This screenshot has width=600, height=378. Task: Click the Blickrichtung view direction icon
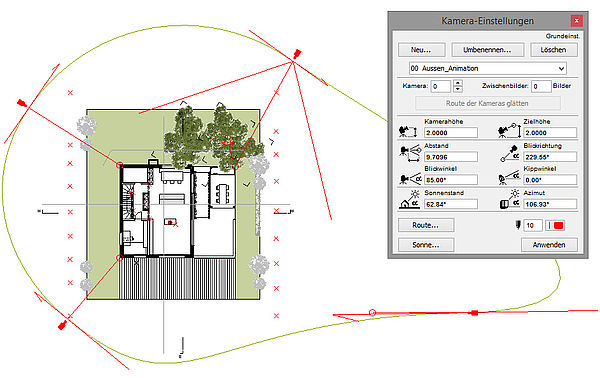[x=510, y=154]
